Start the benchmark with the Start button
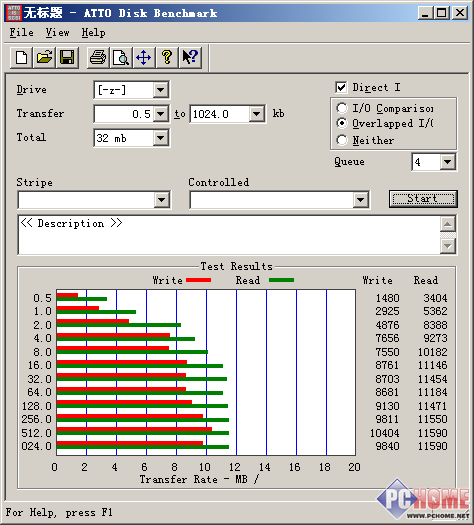 tap(423, 199)
